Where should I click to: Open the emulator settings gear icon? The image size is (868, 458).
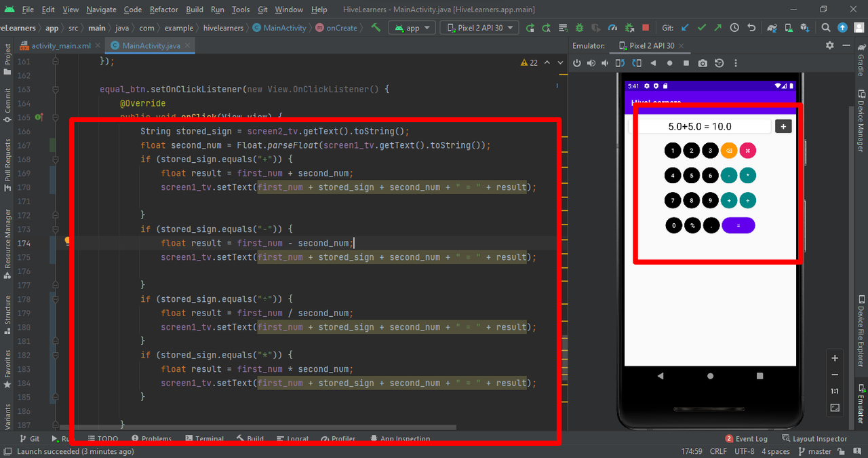(x=829, y=45)
